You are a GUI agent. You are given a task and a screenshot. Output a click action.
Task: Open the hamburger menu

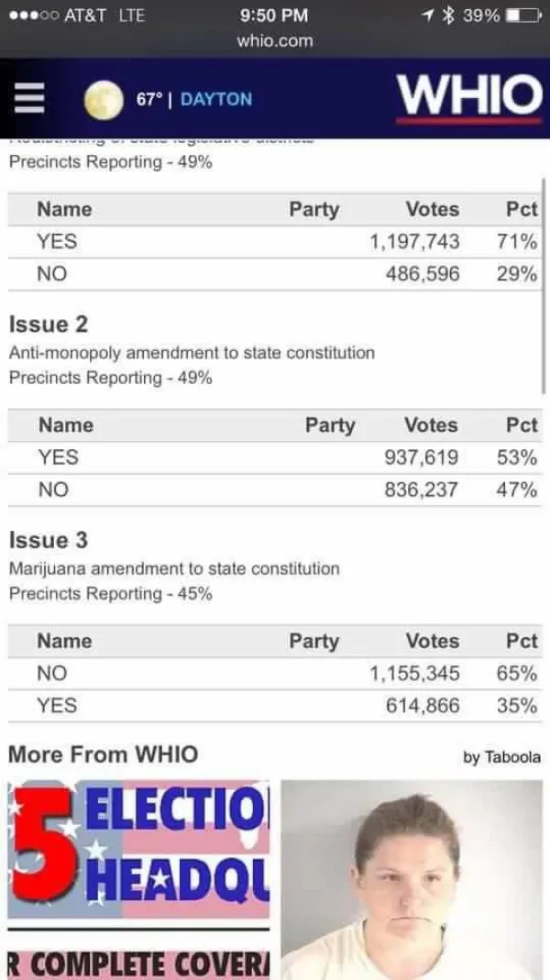(x=29, y=99)
